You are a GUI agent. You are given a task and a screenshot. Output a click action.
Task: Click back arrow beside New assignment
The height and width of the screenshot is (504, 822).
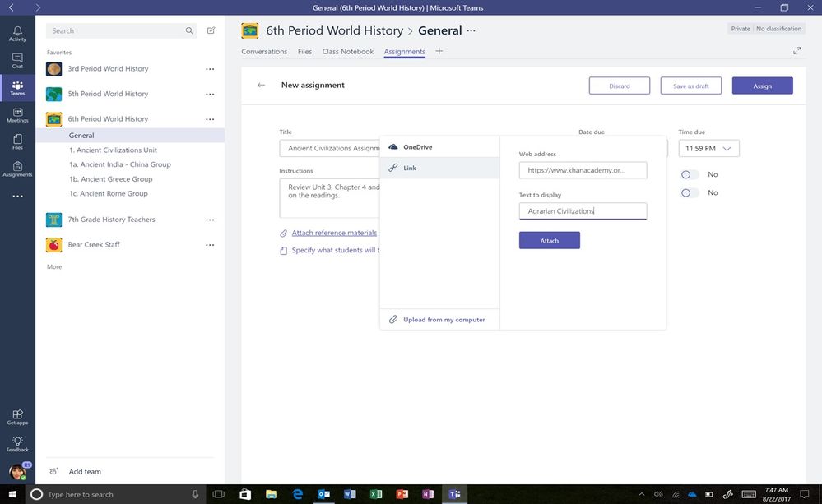[261, 85]
